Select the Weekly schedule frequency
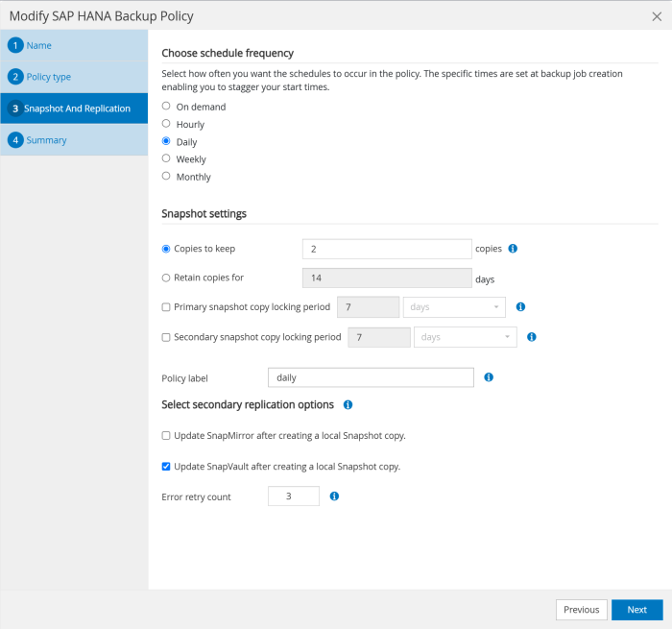 166,158
